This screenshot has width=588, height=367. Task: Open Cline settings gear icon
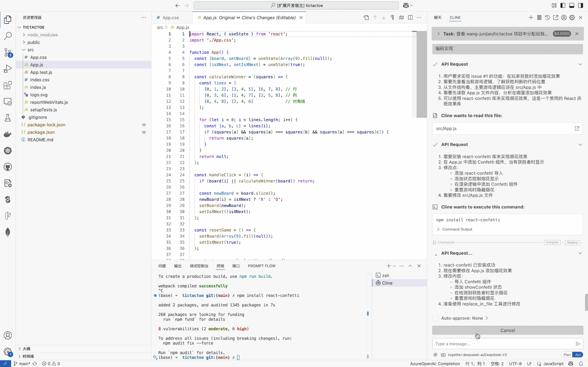coord(572,18)
